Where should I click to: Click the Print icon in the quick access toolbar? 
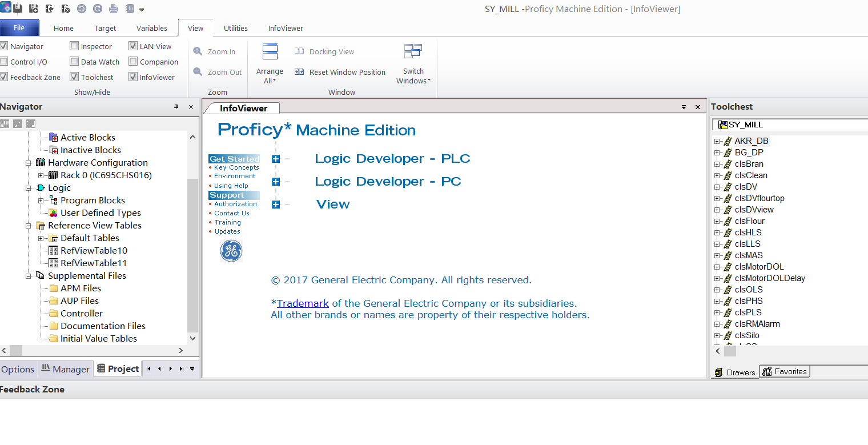point(114,9)
